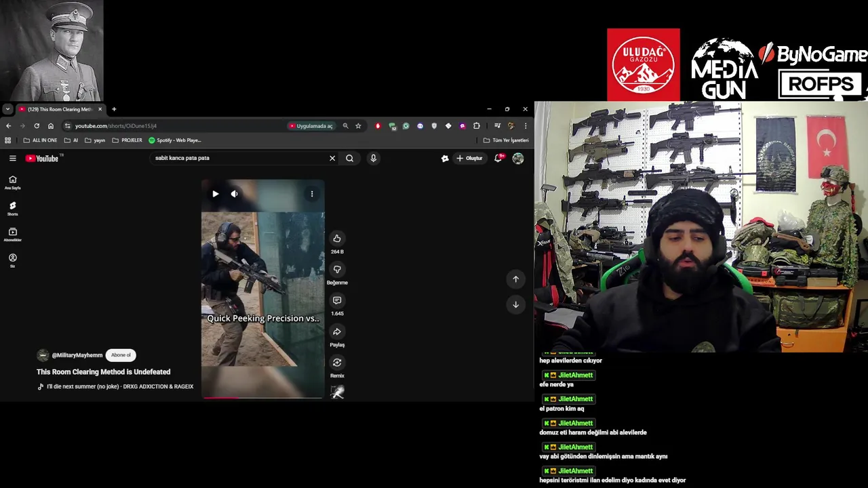868x488 pixels.
Task: Go back in browser history
Action: click(x=8, y=126)
